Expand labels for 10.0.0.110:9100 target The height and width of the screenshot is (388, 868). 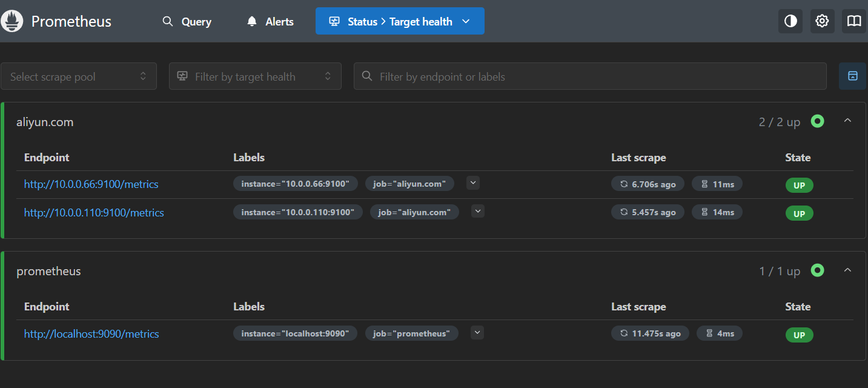click(478, 211)
